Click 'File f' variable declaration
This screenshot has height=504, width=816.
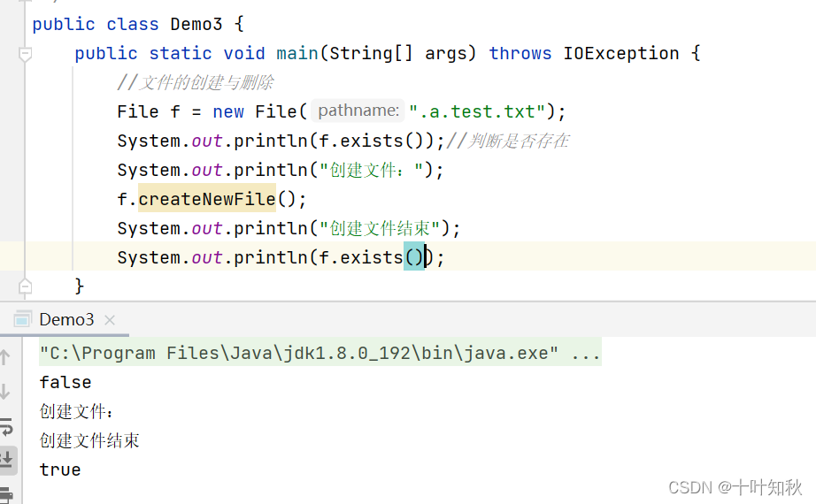coord(149,111)
